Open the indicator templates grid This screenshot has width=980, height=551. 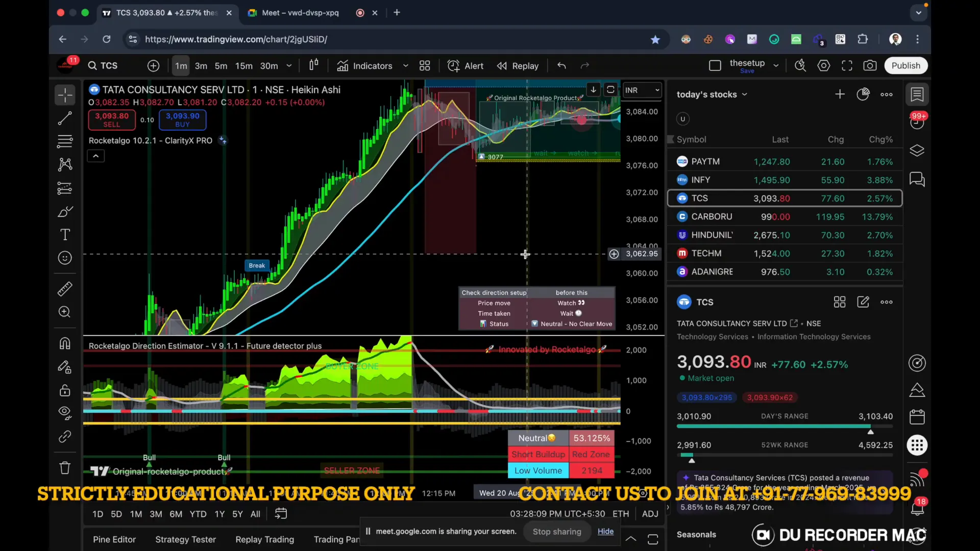425,66
